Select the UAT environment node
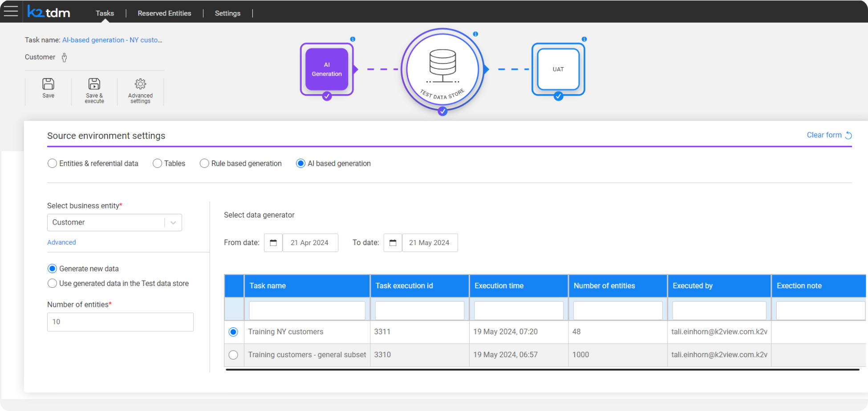Viewport: 868px width, 411px height. [x=558, y=69]
